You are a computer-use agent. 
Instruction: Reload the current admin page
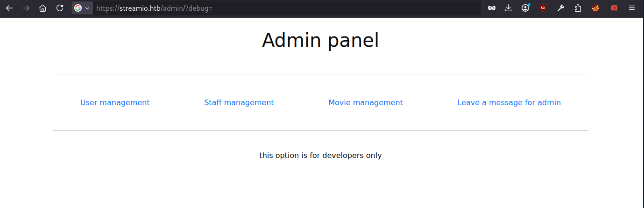[60, 8]
